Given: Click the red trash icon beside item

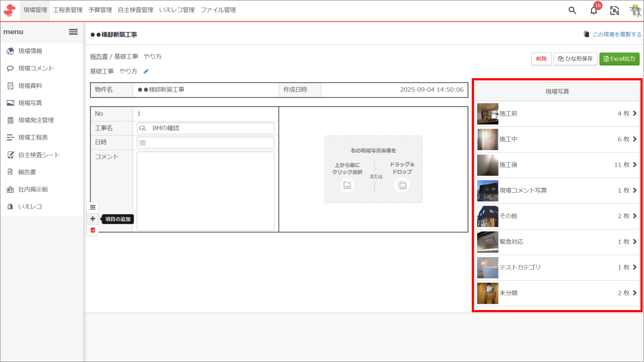Looking at the screenshot, I should (x=93, y=230).
